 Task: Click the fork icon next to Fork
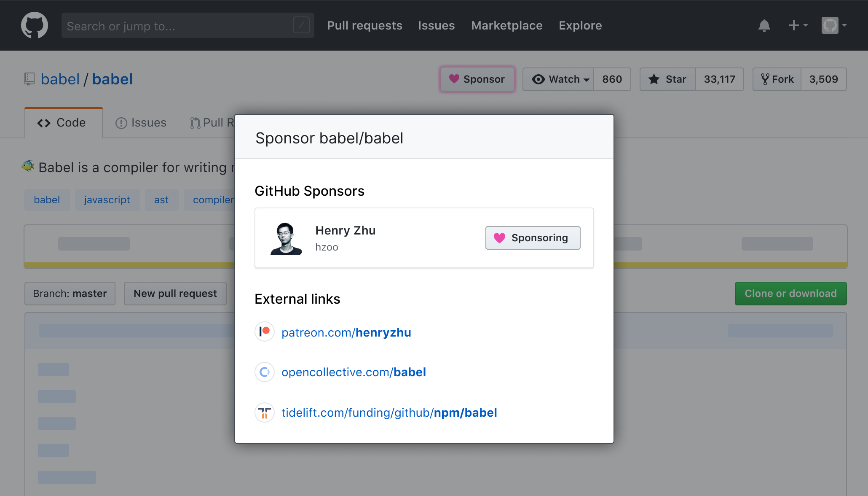(766, 79)
